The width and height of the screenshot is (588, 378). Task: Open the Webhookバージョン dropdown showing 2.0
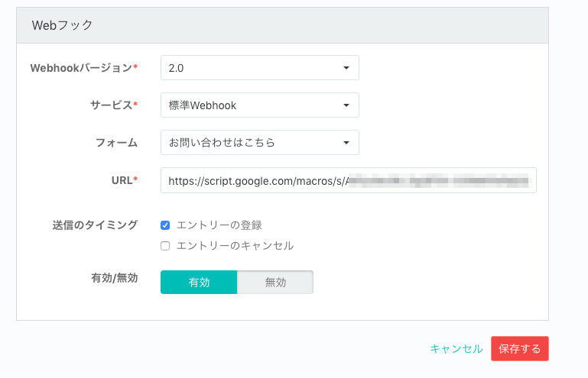(x=260, y=68)
